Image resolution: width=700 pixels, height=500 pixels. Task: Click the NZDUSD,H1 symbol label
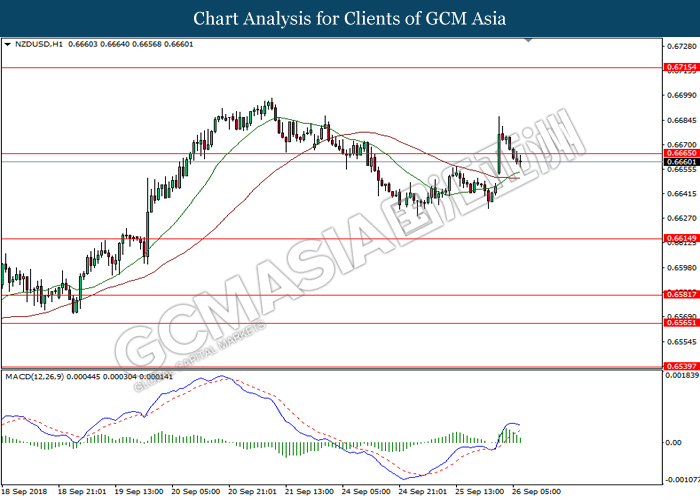click(34, 45)
